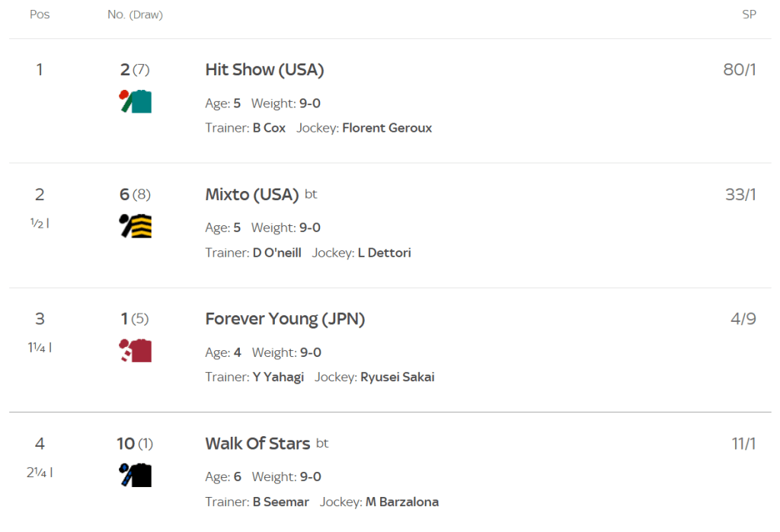The width and height of the screenshot is (780, 532).
Task: Click the 4/9 odds for Forever Young
Action: click(x=743, y=320)
